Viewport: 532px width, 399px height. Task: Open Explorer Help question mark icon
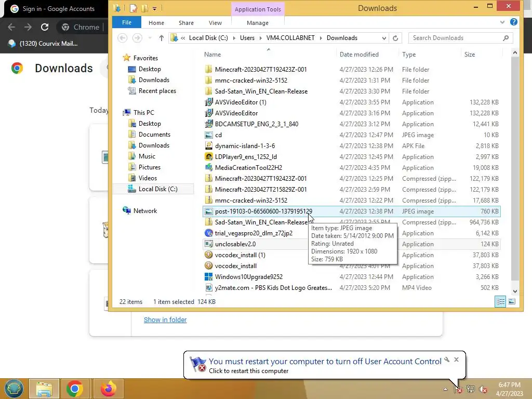click(514, 22)
